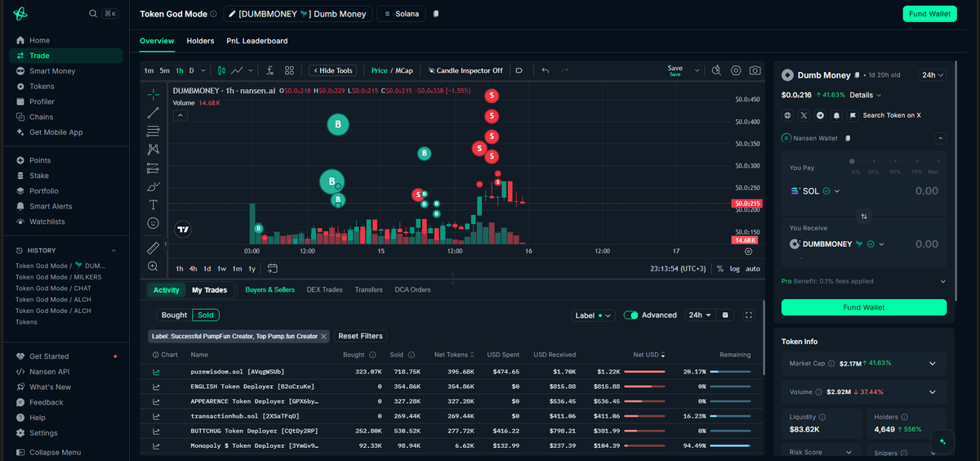Open the search icon in sidebar header
Screen dimensions: 980x461
point(92,13)
